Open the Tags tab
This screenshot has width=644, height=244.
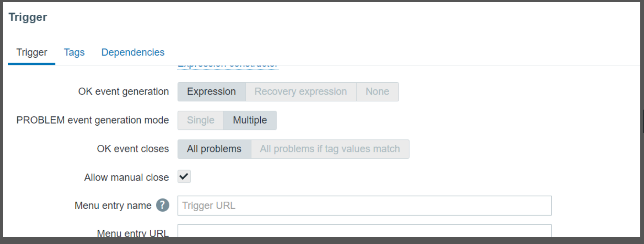(x=74, y=53)
